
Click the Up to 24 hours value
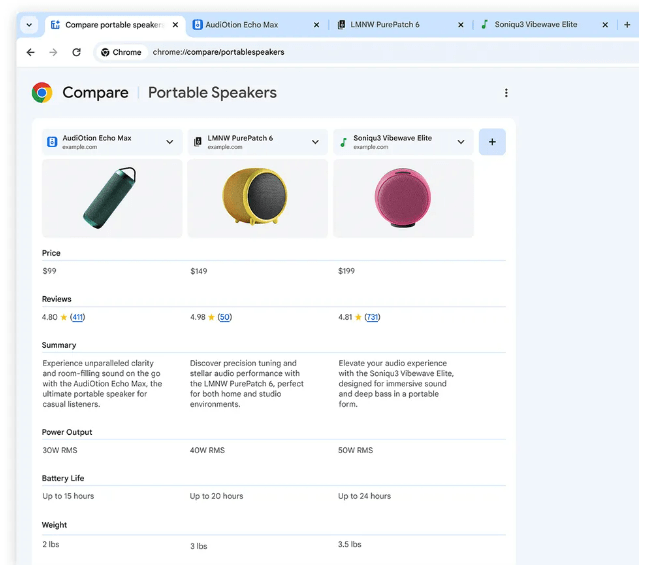pos(364,496)
